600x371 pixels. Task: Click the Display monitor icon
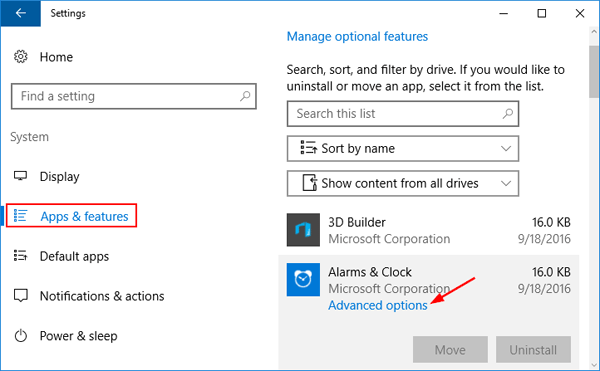coord(21,176)
